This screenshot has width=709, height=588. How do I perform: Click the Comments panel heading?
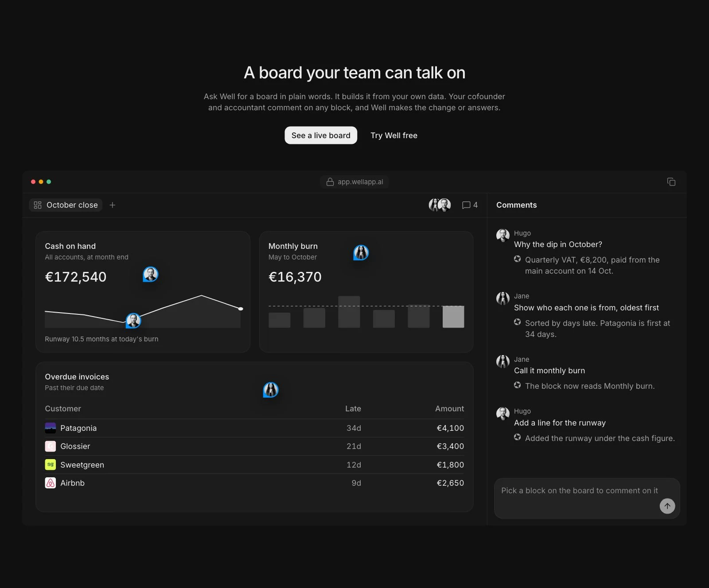517,205
